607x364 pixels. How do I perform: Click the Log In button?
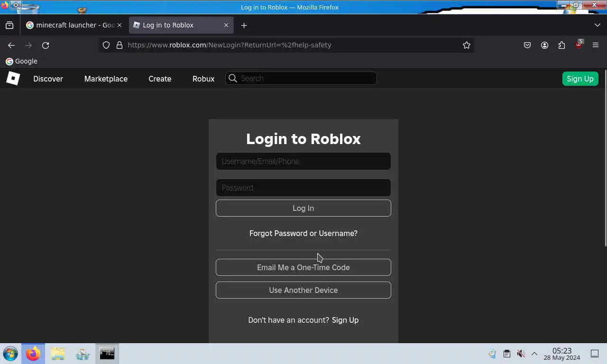pyautogui.click(x=303, y=208)
